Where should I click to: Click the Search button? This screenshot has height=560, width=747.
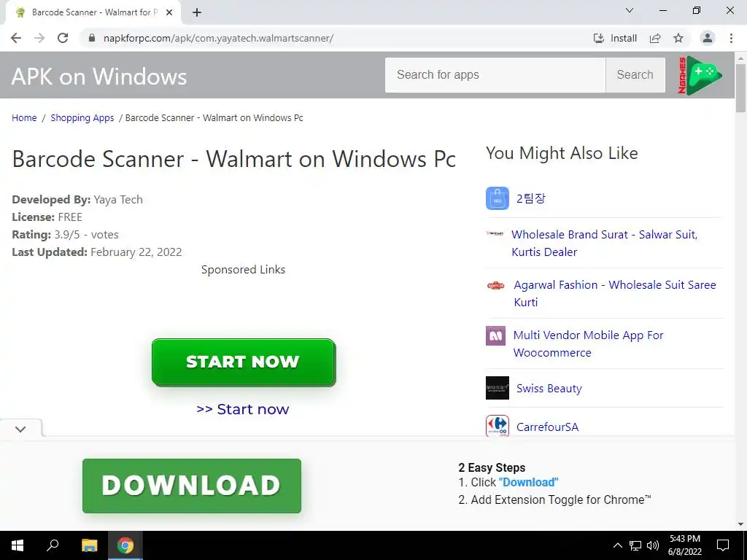[635, 75]
